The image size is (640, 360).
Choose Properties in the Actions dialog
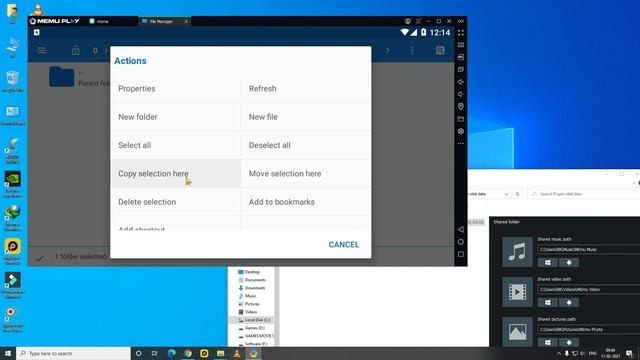tap(176, 89)
